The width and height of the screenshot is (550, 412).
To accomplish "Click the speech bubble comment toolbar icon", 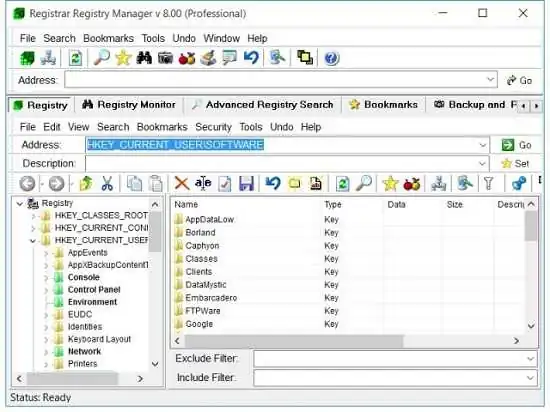I will [x=229, y=58].
